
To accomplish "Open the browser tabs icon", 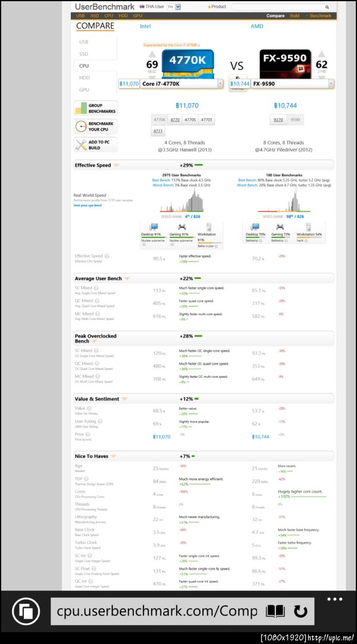I will coord(26,612).
